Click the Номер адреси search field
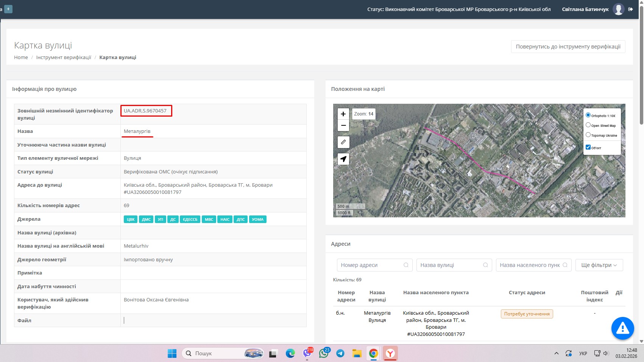Viewport: 644px width, 362px height. (x=371, y=265)
